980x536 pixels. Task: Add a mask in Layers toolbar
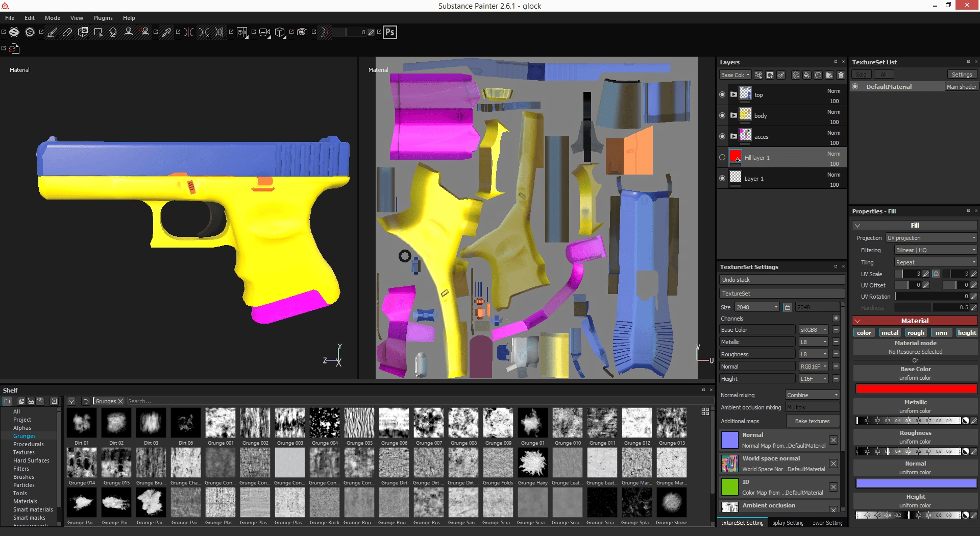pyautogui.click(x=770, y=75)
